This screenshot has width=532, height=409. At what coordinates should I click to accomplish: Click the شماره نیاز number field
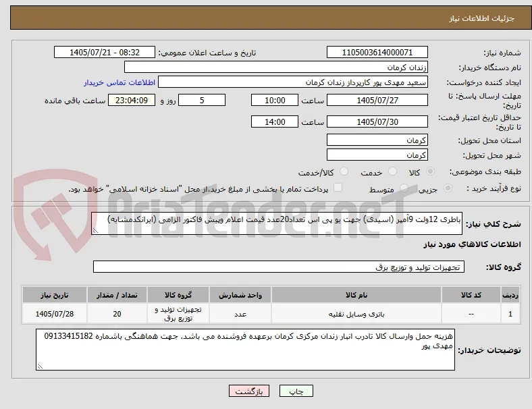click(377, 52)
